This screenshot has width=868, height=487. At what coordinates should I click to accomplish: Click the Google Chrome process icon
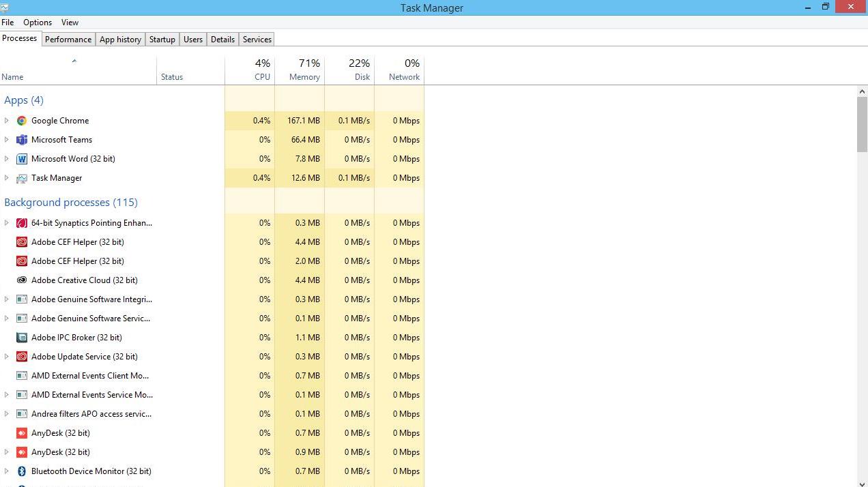22,121
